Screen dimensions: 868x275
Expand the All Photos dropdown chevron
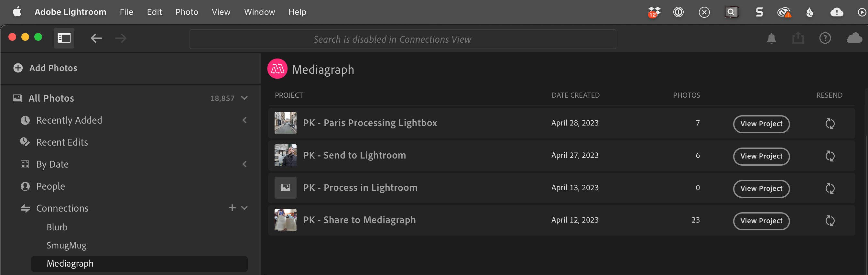pos(244,98)
